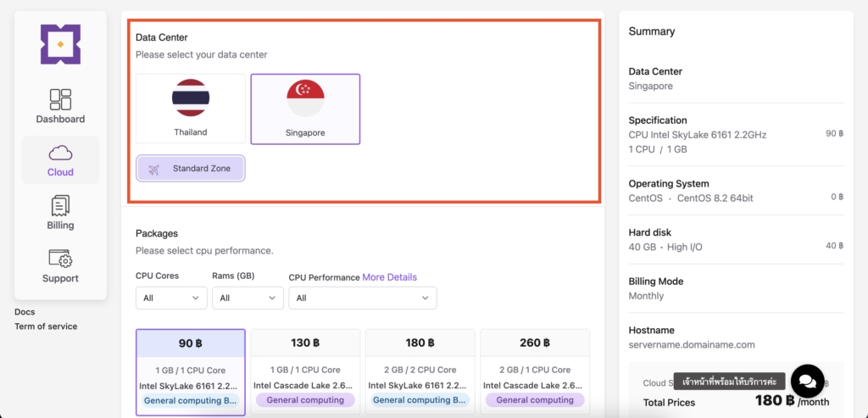Screen dimensions: 868x418
Task: Select the Standard Zone option
Action: pyautogui.click(x=191, y=169)
